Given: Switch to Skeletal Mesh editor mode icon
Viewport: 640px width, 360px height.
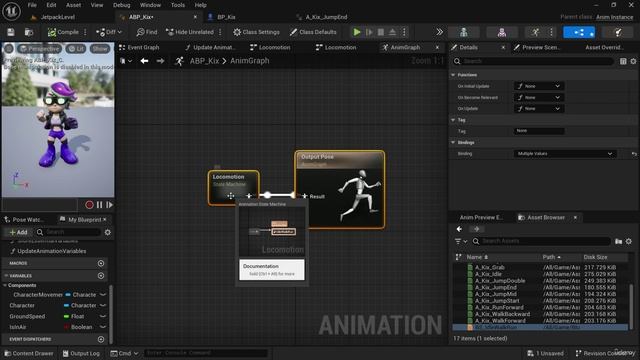Looking at the screenshot, I should [502, 32].
